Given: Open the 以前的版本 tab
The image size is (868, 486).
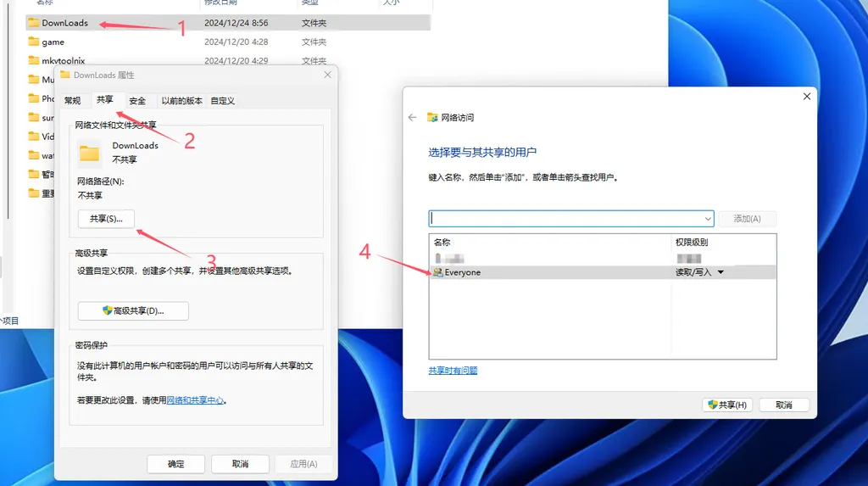Looking at the screenshot, I should coord(181,101).
